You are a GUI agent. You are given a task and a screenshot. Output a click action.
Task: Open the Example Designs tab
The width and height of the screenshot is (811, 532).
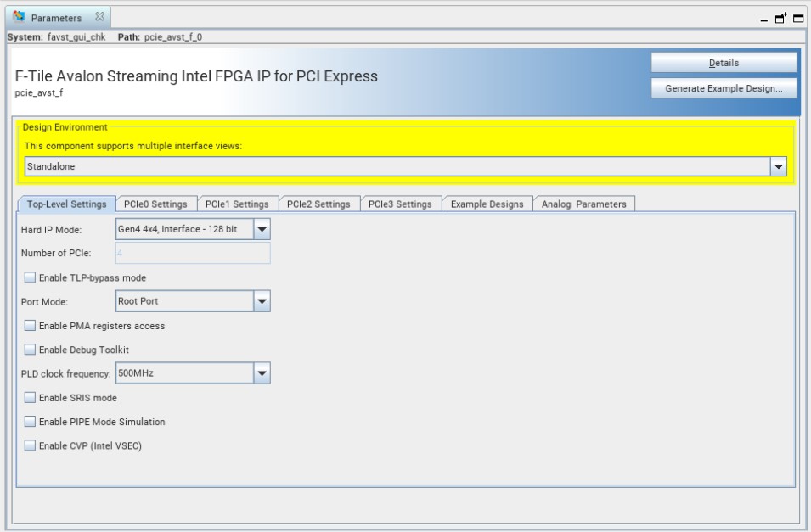click(487, 204)
